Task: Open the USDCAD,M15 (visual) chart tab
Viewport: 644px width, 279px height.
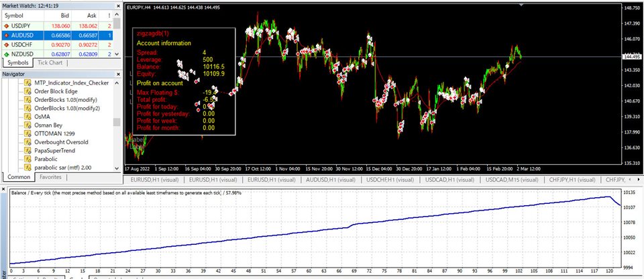Action: (509, 180)
